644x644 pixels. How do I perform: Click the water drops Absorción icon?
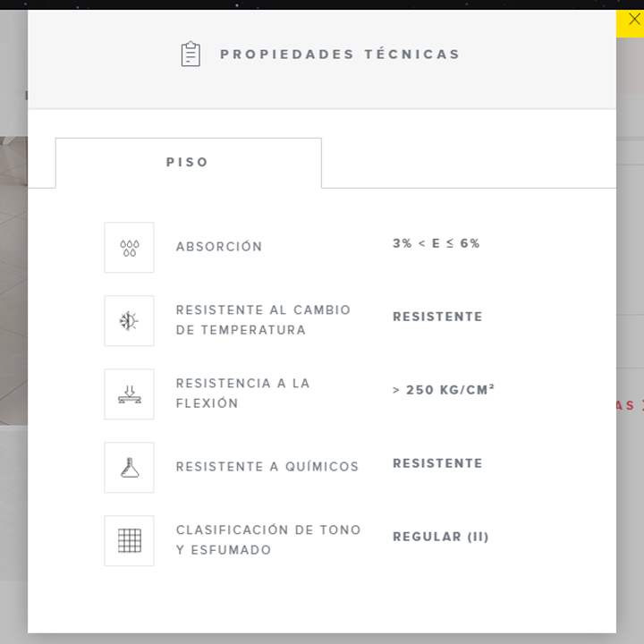pyautogui.click(x=130, y=248)
